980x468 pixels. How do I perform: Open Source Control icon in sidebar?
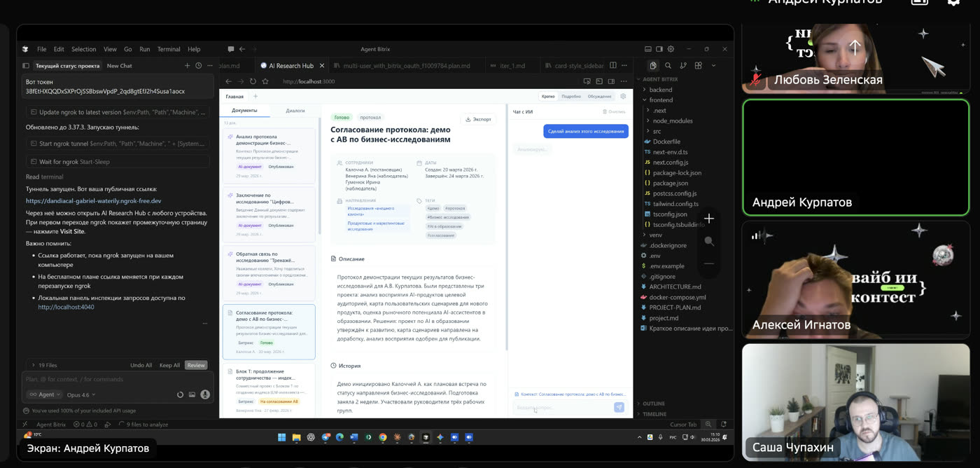(x=683, y=66)
